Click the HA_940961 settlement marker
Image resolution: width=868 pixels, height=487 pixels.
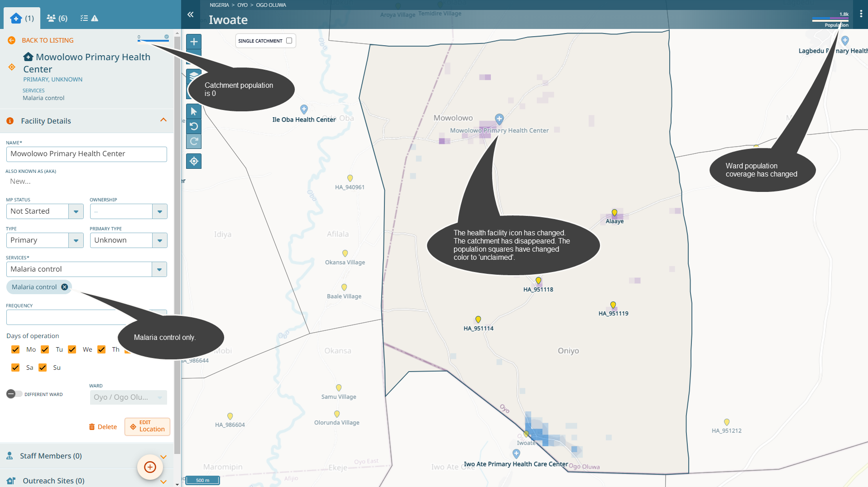pos(350,178)
